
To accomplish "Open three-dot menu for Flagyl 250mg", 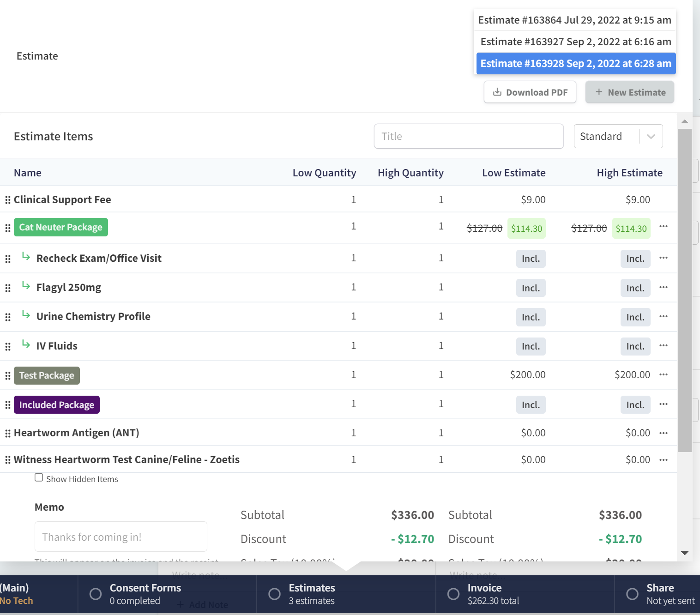I will tap(663, 287).
